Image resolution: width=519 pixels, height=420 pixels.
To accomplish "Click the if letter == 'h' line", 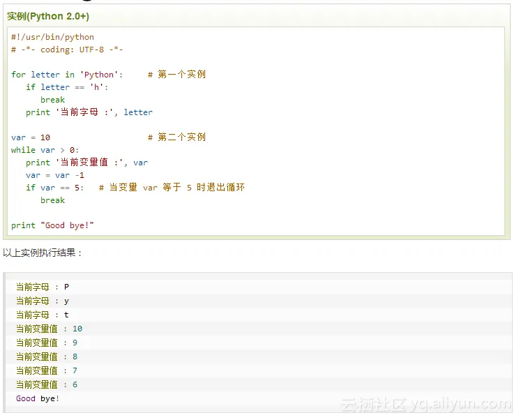I will (67, 87).
